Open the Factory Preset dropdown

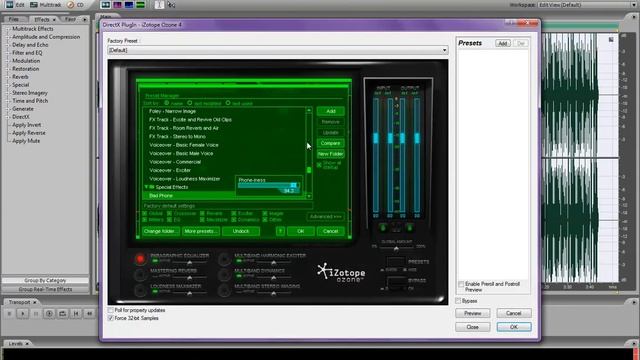point(278,50)
